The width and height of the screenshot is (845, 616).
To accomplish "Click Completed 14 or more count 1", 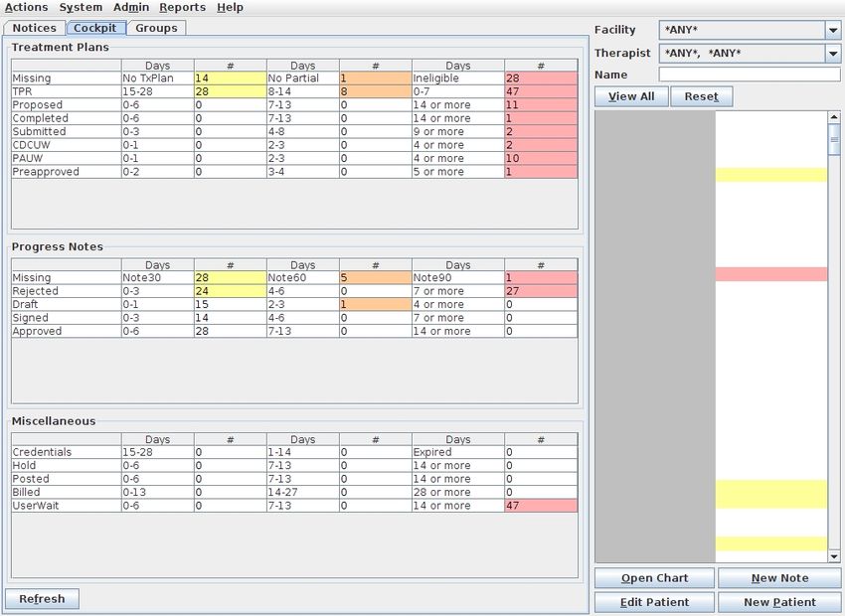I will [541, 118].
